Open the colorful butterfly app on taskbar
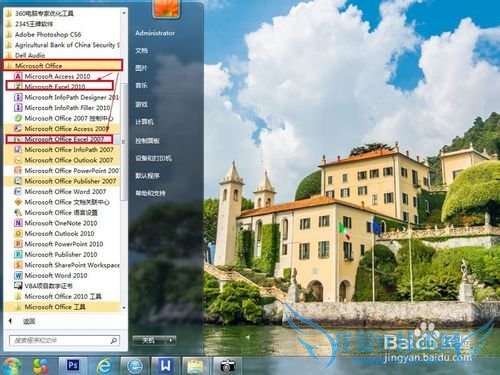The width and height of the screenshot is (500, 375). [x=41, y=366]
